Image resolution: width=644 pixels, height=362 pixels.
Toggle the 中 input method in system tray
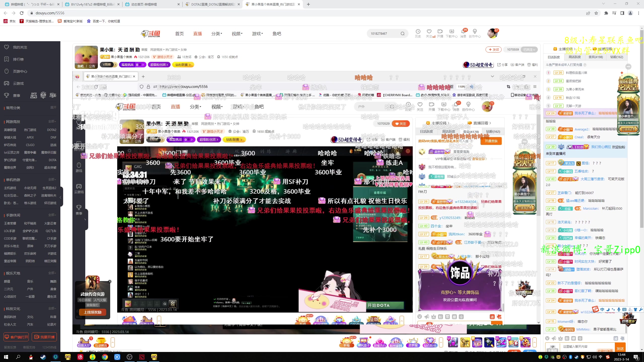601,357
